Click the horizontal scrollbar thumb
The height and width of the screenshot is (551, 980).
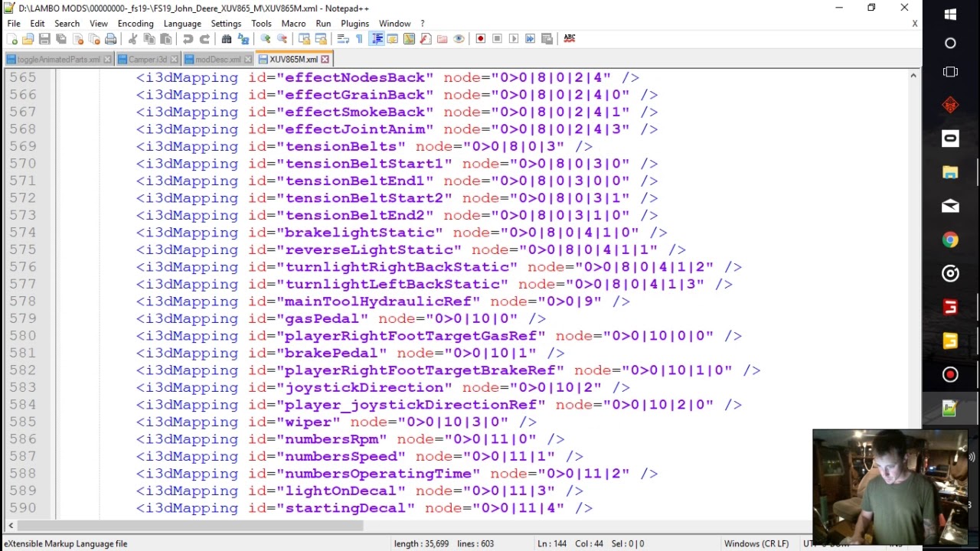(x=191, y=525)
